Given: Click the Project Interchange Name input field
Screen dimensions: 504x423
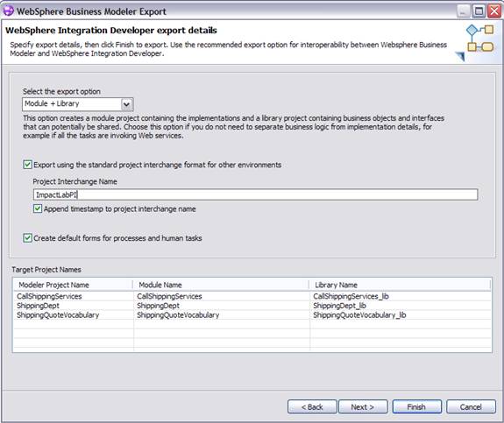Looking at the screenshot, I should (x=255, y=194).
